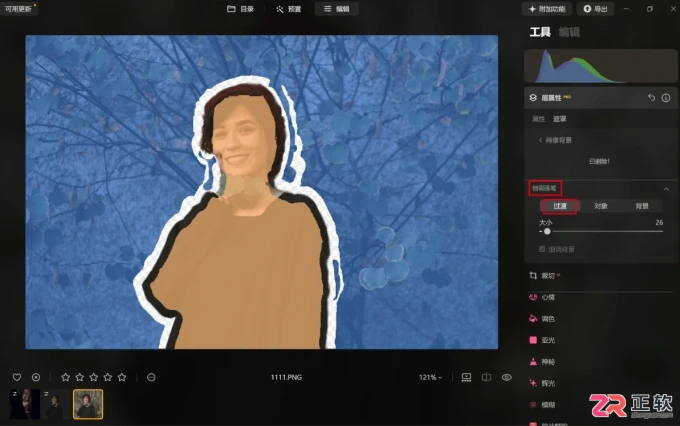Go back using the portrait background chevron
Screen dimensions: 680x426
point(540,140)
